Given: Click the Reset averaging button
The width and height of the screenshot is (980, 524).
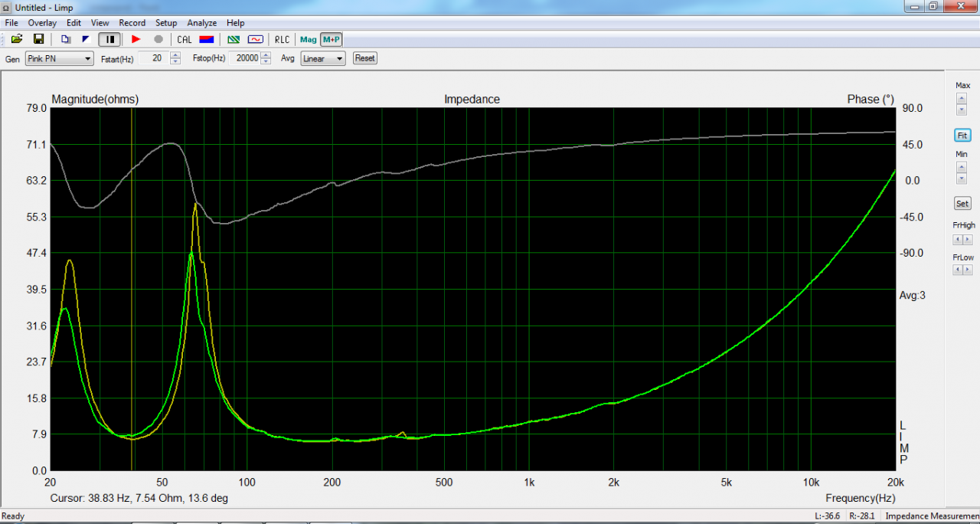Looking at the screenshot, I should point(365,58).
